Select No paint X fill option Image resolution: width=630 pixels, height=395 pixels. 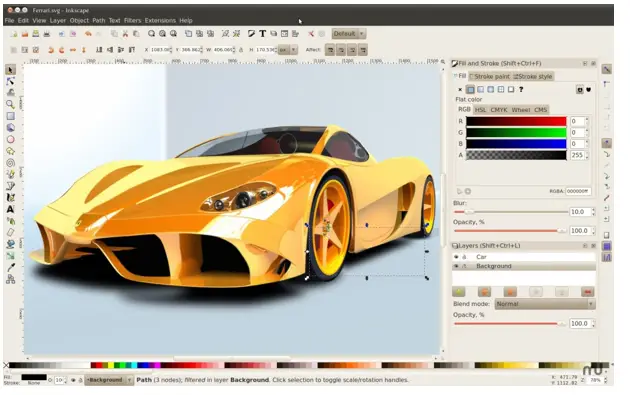click(x=460, y=90)
